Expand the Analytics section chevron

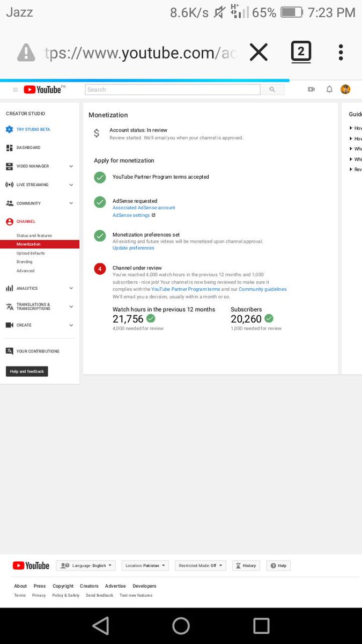point(71,288)
